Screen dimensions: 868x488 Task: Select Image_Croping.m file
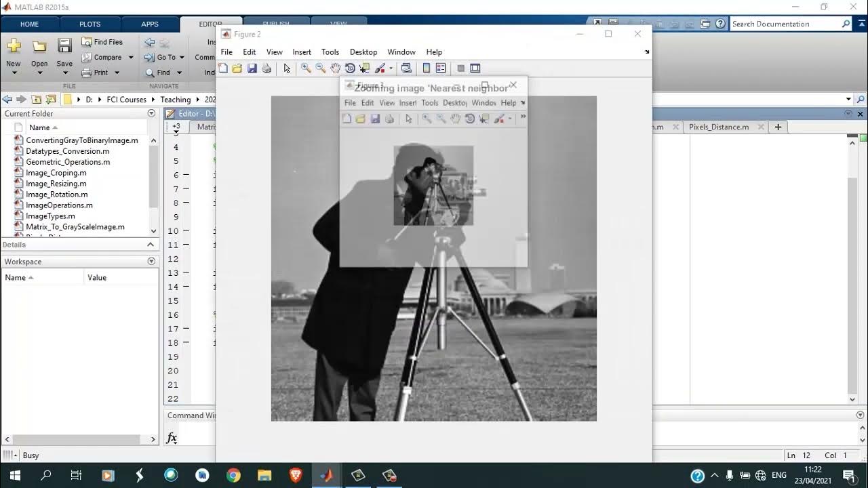[56, 173]
